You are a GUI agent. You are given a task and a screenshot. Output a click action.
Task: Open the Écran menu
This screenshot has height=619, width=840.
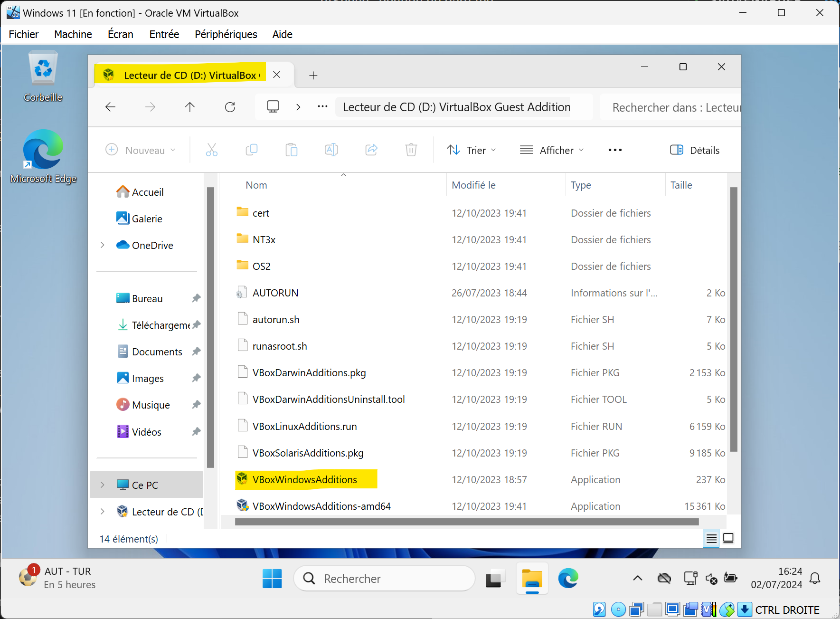[x=121, y=34]
